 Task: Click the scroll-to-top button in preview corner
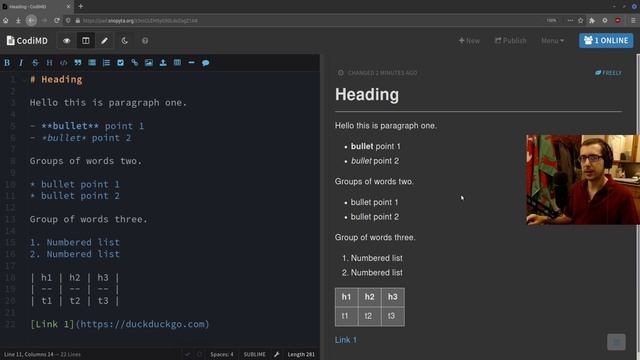click(x=616, y=342)
